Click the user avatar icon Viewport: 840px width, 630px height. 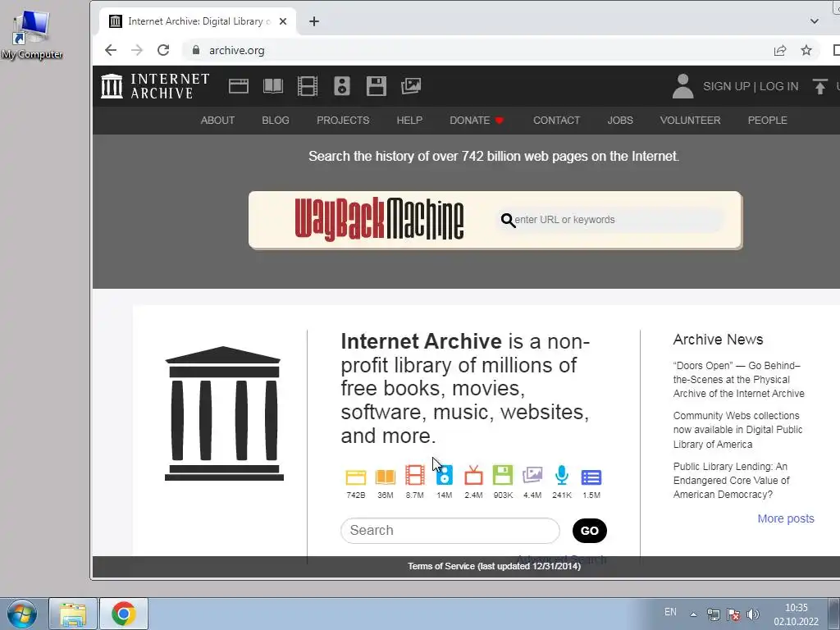click(682, 86)
